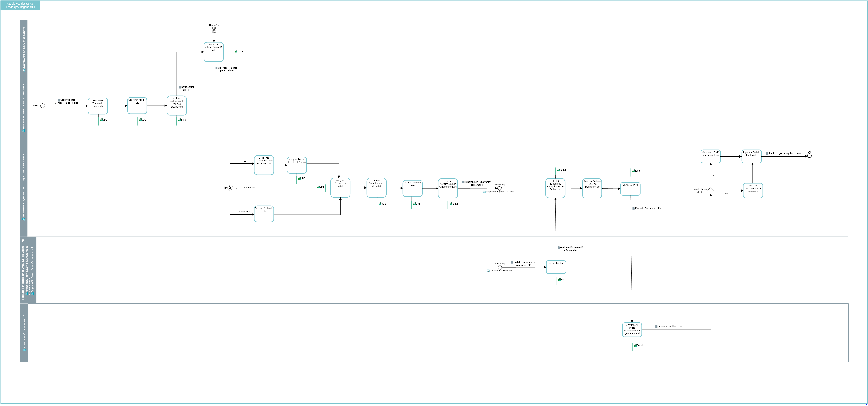The width and height of the screenshot is (868, 406).
Task: Select 'Alta de Pedidos USA y Surtidos' pool title tab
Action: [x=20, y=5]
